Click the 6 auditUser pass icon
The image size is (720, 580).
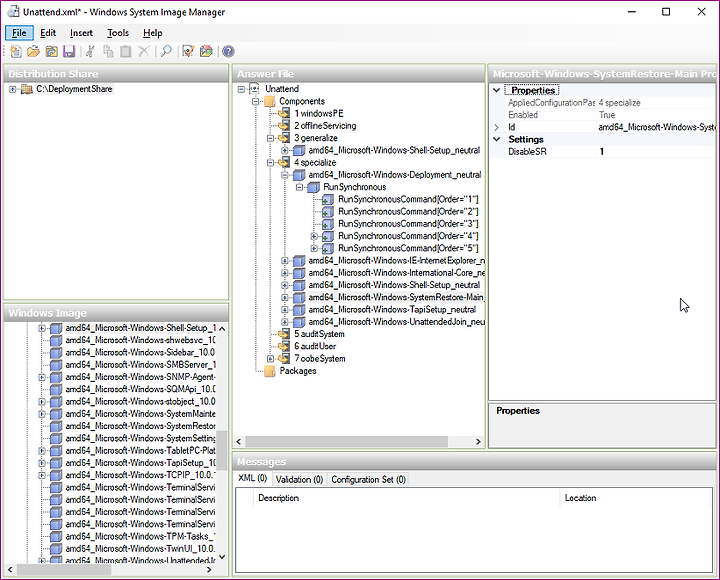(284, 346)
